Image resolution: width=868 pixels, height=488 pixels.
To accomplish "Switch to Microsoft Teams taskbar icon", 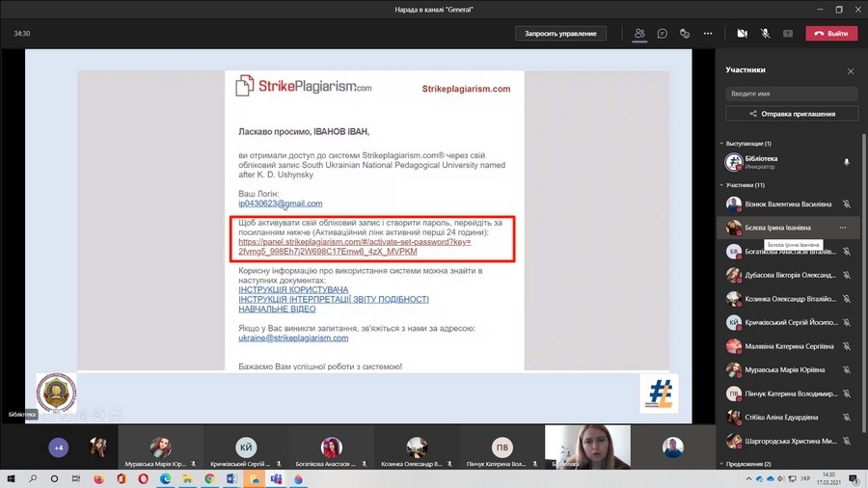I will click(276, 478).
